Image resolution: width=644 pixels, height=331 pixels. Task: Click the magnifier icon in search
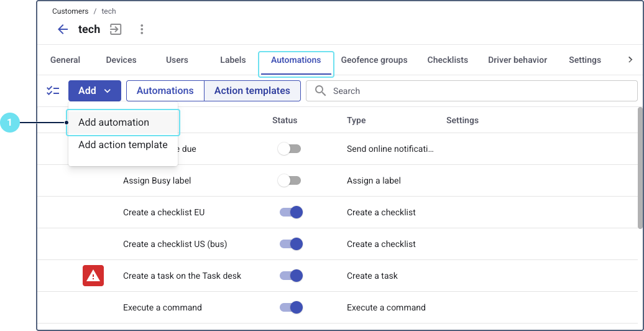[x=320, y=91]
